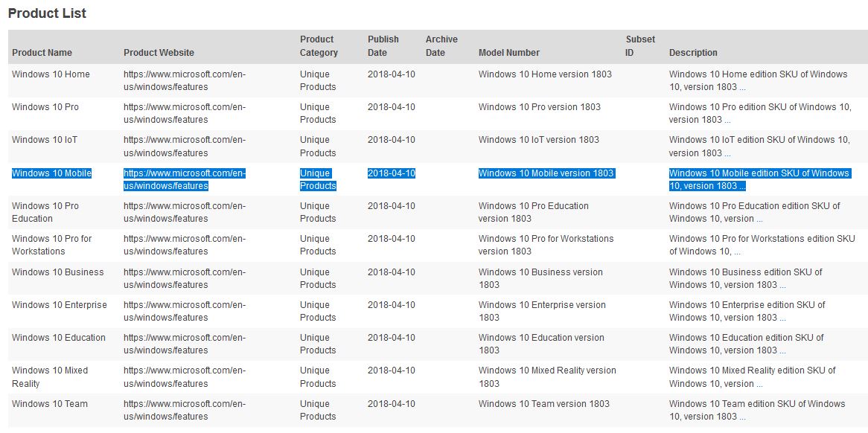Select publish date 2018-04-10 for Windows 10 Home
The image size is (868, 433).
392,74
